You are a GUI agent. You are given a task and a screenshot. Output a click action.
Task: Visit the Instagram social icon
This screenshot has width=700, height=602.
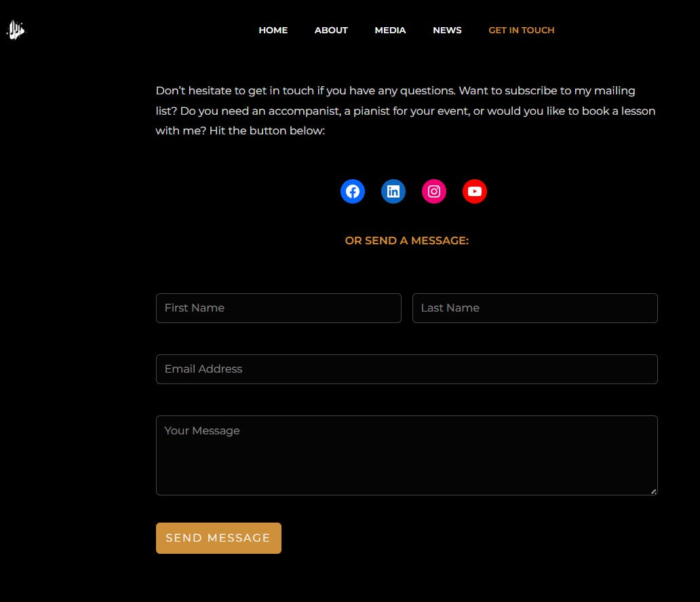[434, 191]
